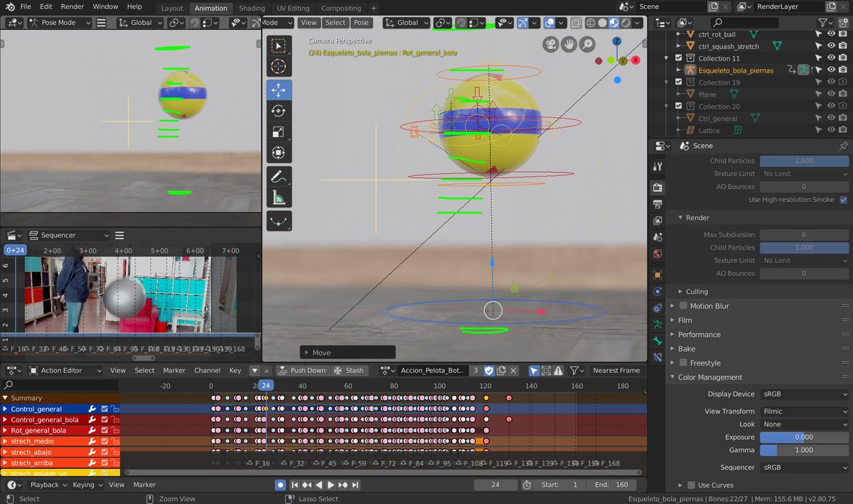The height and width of the screenshot is (504, 853).
Task: Open the Object properties tab
Action: (x=658, y=274)
